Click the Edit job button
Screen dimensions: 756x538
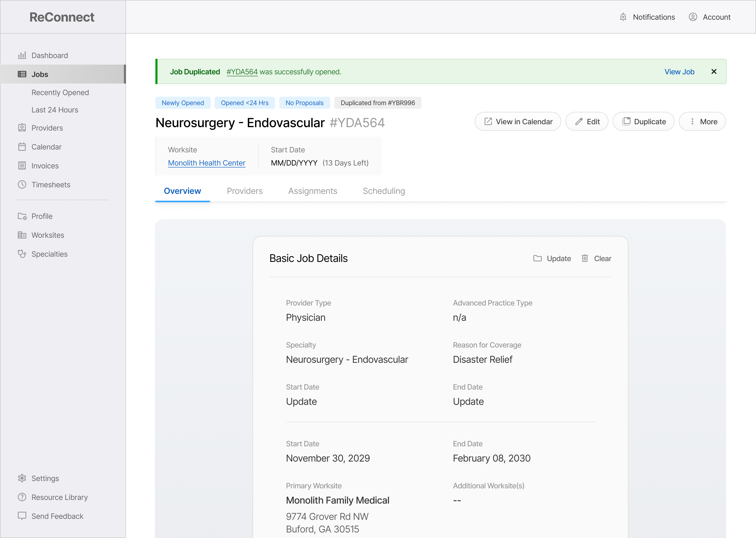pyautogui.click(x=586, y=122)
